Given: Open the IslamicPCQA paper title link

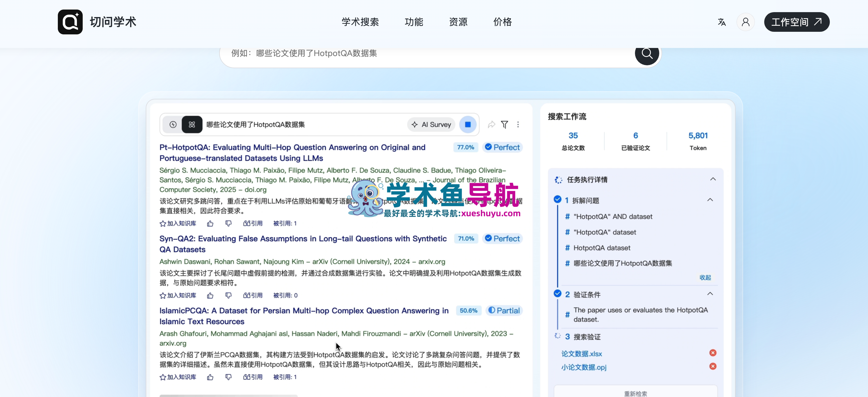Looking at the screenshot, I should pyautogui.click(x=304, y=316).
